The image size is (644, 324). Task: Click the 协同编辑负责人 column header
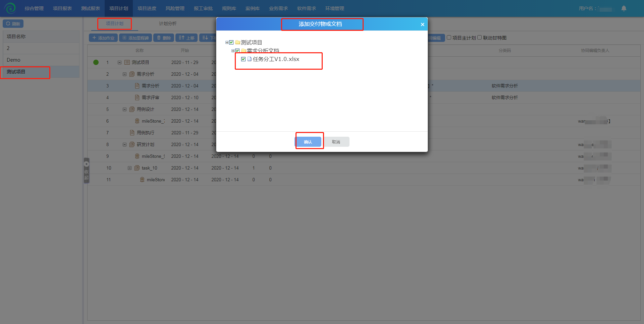point(595,51)
